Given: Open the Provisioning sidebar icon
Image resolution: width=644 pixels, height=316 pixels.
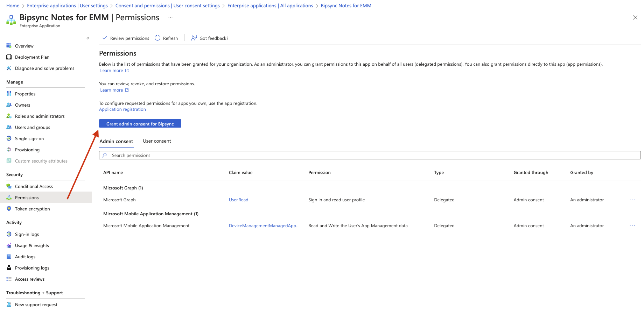Looking at the screenshot, I should (9, 150).
